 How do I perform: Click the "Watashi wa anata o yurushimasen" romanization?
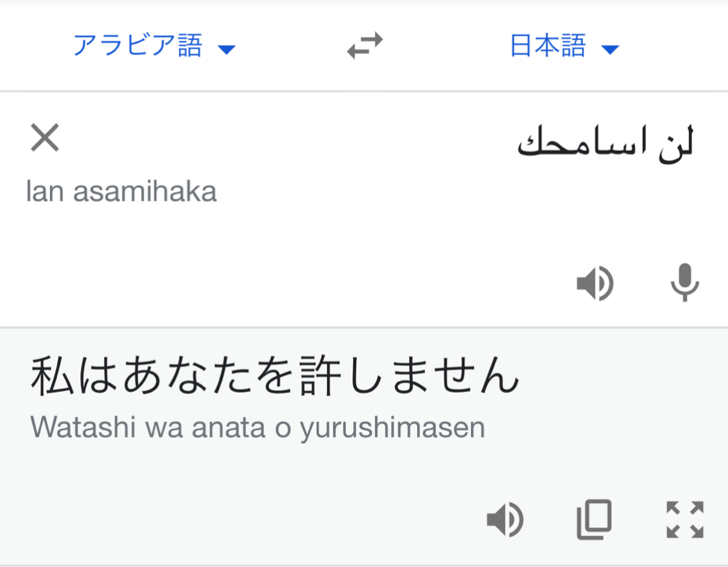[x=258, y=427]
